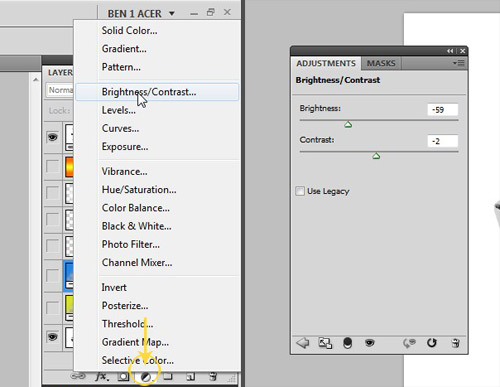500x387 pixels.
Task: Toggle adjustment layer visibility eye in Adjustments panel
Action: pyautogui.click(x=369, y=343)
